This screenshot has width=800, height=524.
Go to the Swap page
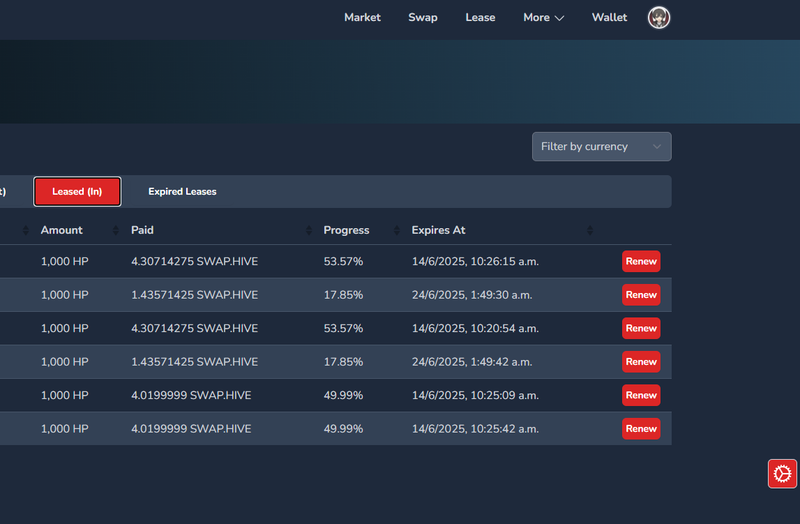[422, 18]
